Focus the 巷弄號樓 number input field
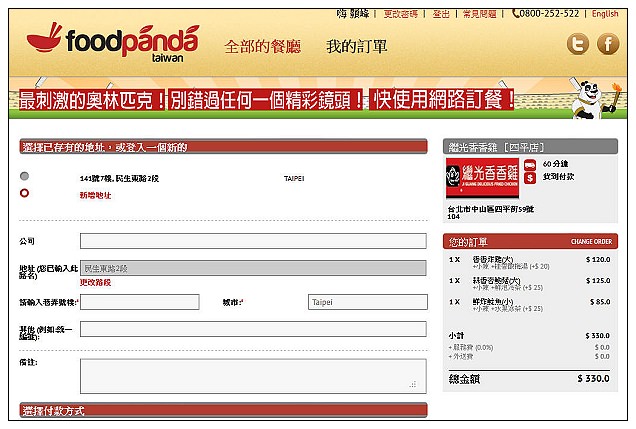This screenshot has width=636, height=429. [140, 302]
